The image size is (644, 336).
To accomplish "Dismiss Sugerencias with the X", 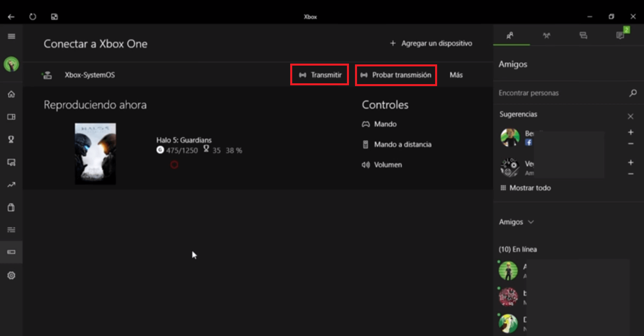I will click(x=631, y=116).
